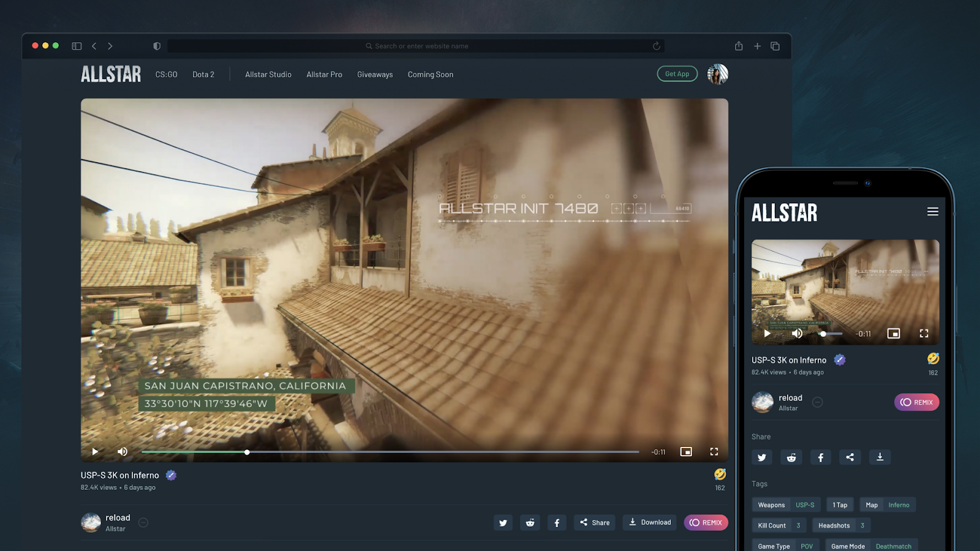Select the Game Mode Deathmatch tag
This screenshot has width=980, height=551.
pyautogui.click(x=871, y=545)
